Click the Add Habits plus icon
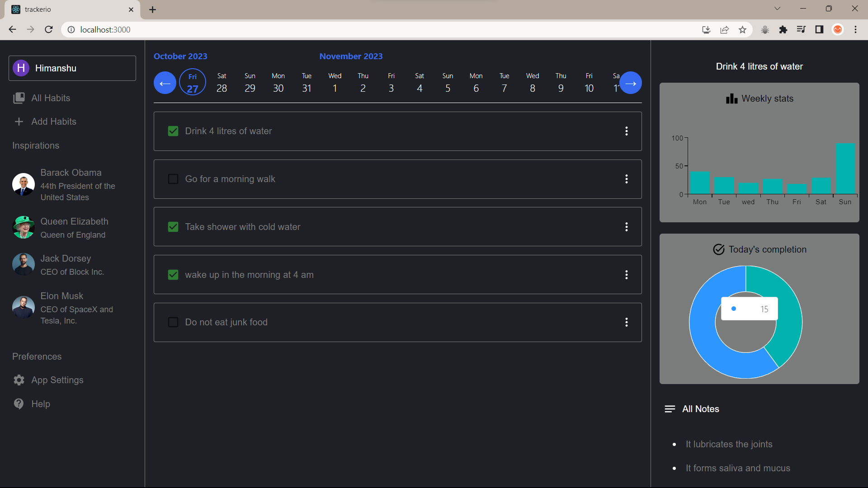 tap(19, 122)
